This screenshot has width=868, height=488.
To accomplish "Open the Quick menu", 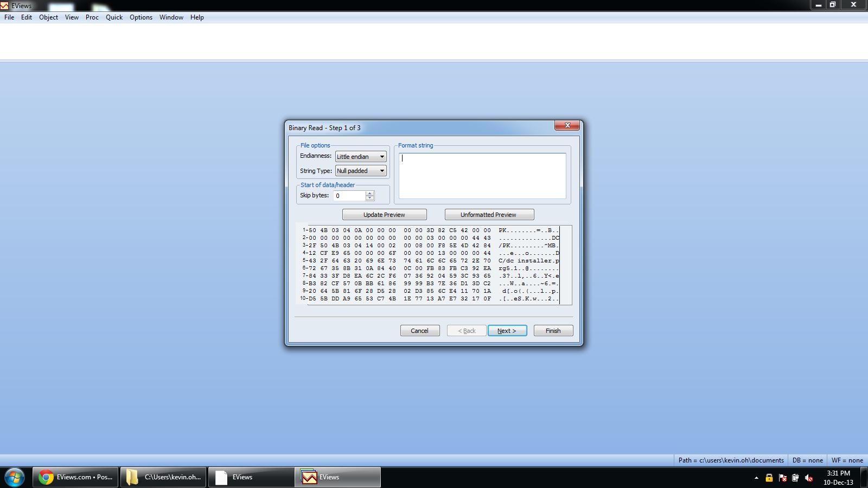I will [114, 17].
